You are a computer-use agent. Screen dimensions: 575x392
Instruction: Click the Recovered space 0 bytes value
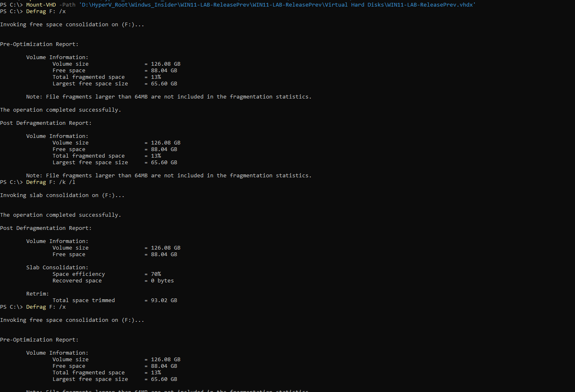click(162, 280)
